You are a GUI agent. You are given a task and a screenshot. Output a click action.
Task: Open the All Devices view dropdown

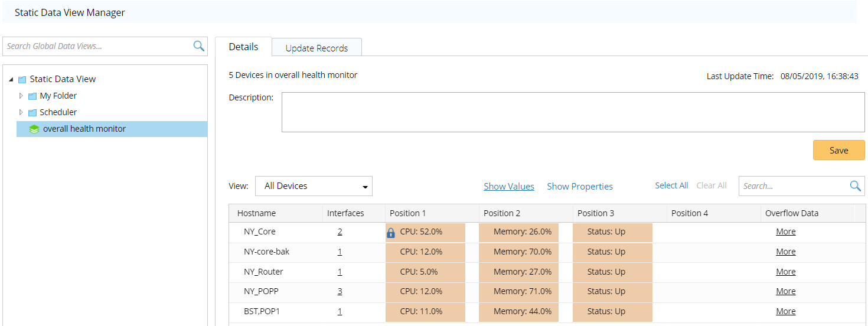(314, 186)
